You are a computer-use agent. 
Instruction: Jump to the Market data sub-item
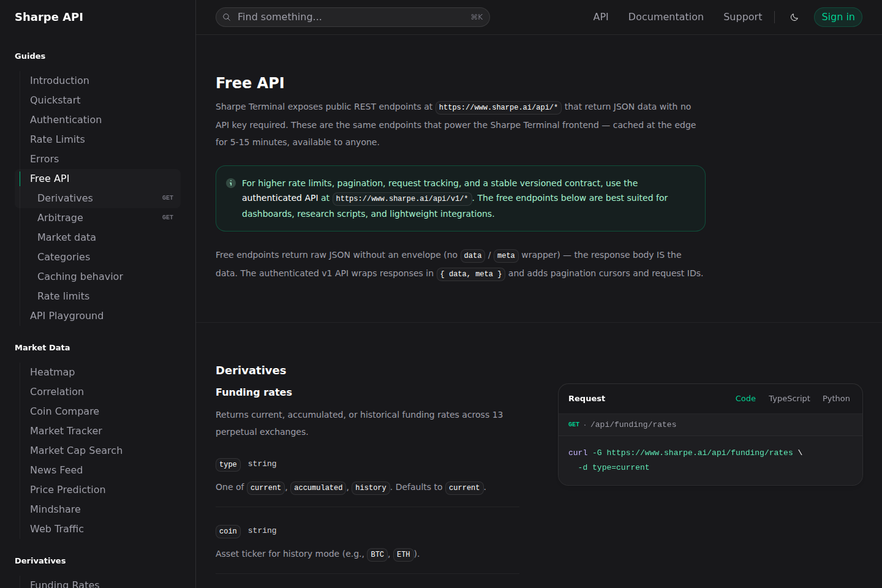coord(67,237)
